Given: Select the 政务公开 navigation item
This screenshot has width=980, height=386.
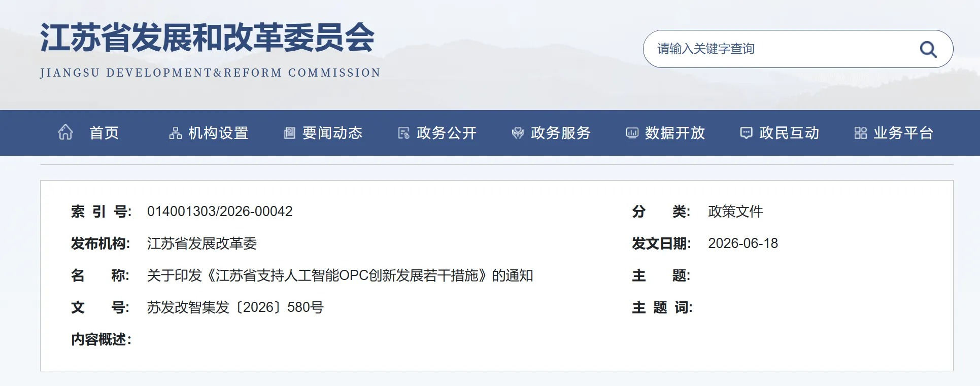Looking at the screenshot, I should click(x=447, y=133).
